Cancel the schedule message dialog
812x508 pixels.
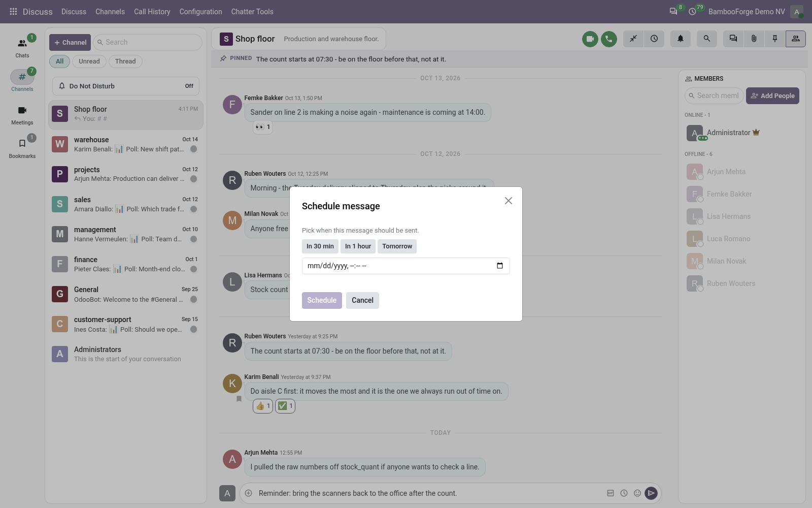click(362, 300)
